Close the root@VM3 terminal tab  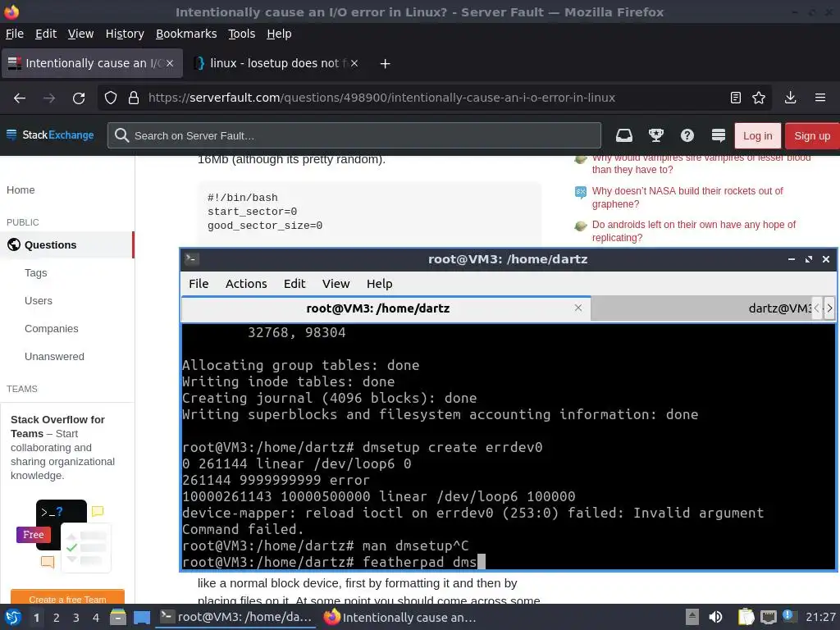[x=578, y=308]
